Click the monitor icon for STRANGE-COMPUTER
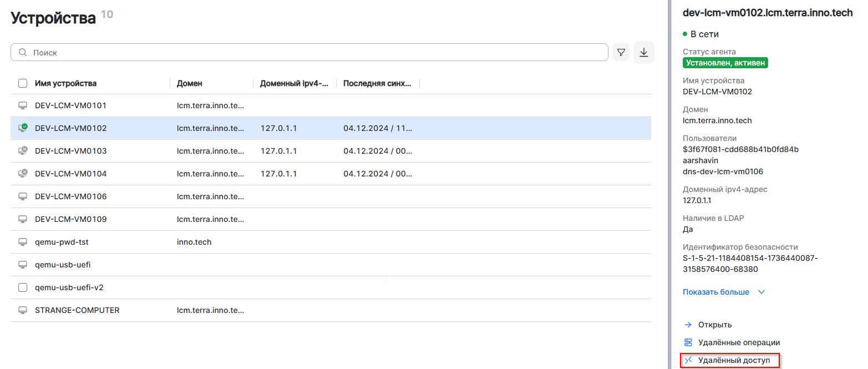The image size is (868, 369). point(23,310)
